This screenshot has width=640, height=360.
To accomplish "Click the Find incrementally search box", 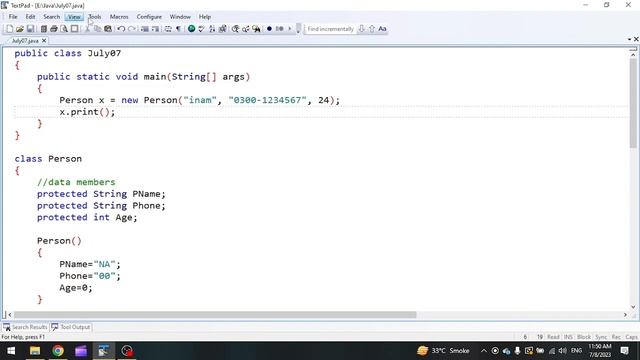I will pos(330,29).
